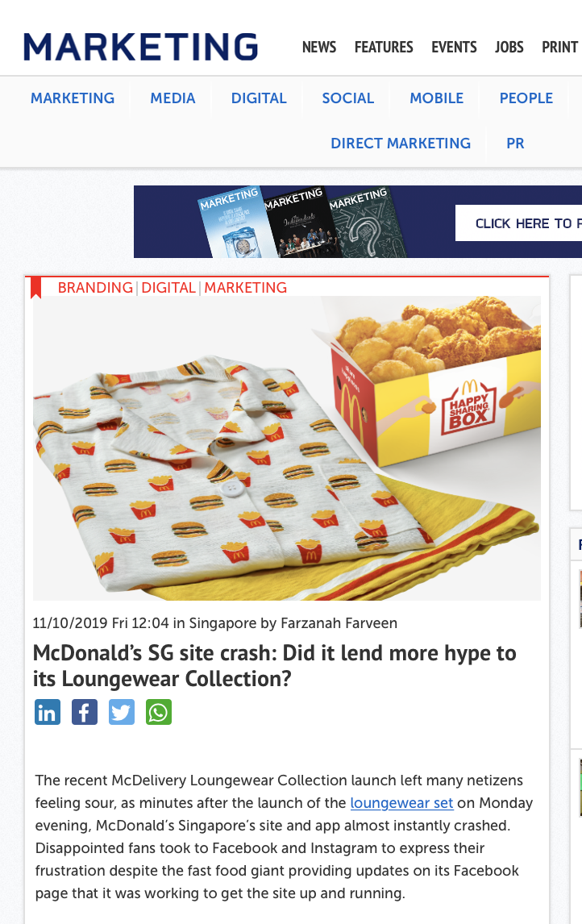Tweet article via Twitter icon
Viewport: 582px width, 924px height.
coord(122,712)
